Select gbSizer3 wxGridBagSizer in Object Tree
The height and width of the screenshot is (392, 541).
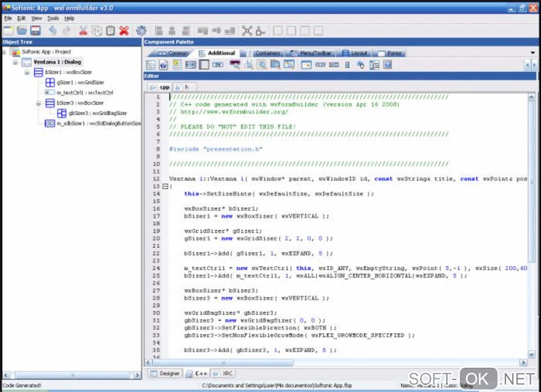[x=97, y=113]
